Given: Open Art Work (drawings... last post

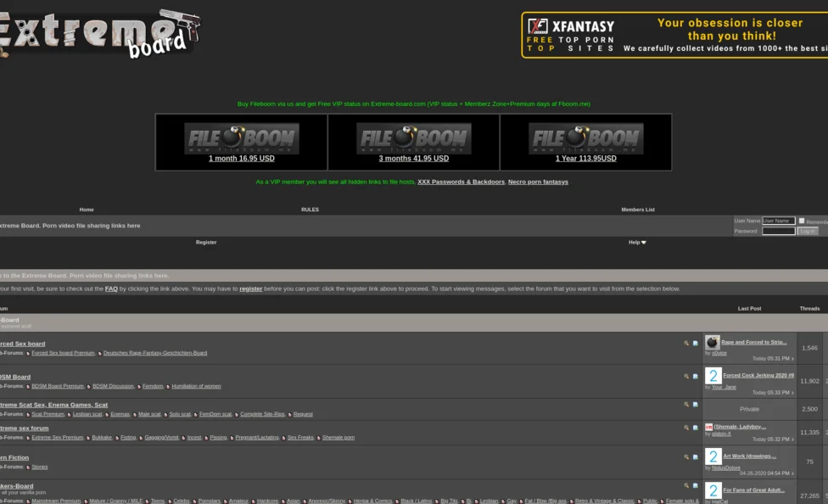Looking at the screenshot, I should (x=749, y=456).
